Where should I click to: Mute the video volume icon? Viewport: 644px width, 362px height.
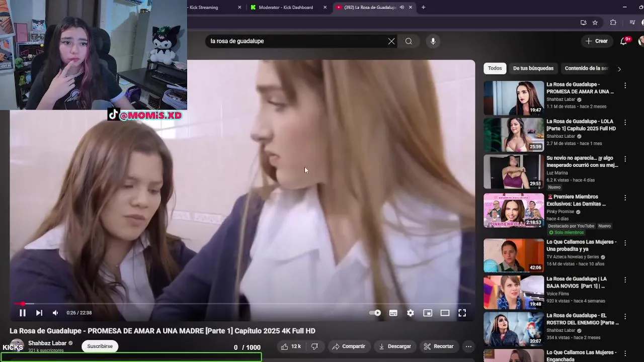55,313
